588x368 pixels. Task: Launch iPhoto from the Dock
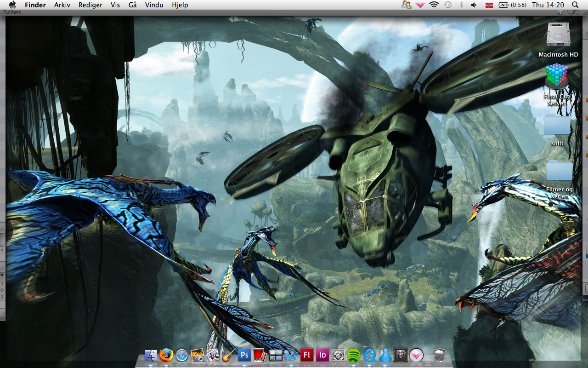click(x=213, y=355)
